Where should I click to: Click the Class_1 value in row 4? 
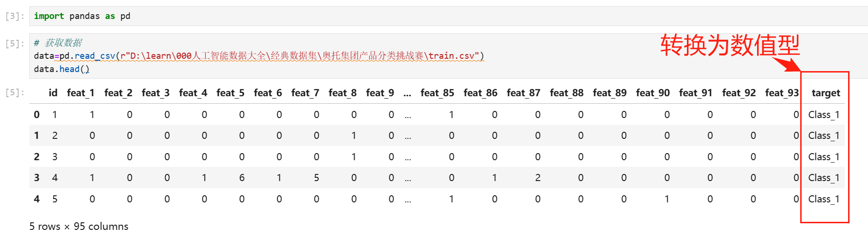pos(823,199)
